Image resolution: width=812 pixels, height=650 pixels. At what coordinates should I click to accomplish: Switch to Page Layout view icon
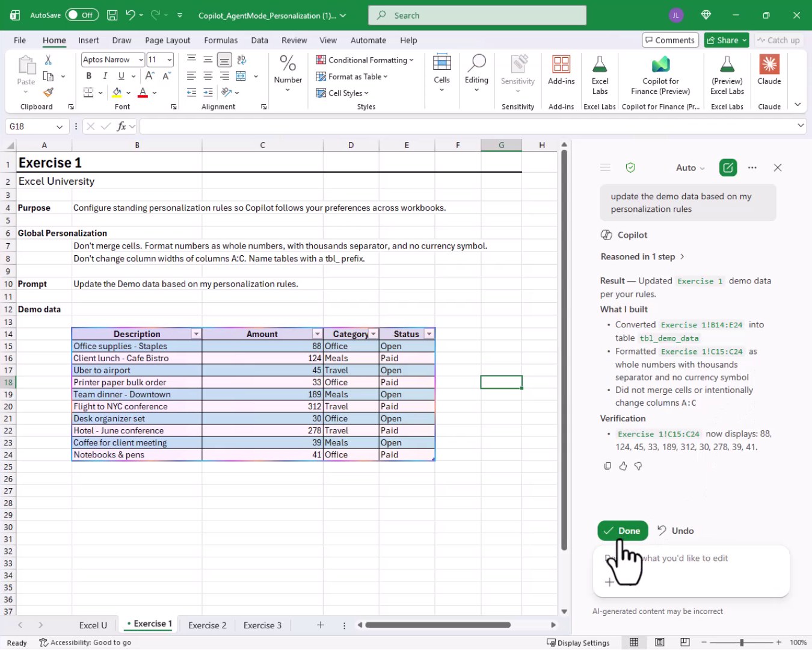click(x=660, y=643)
